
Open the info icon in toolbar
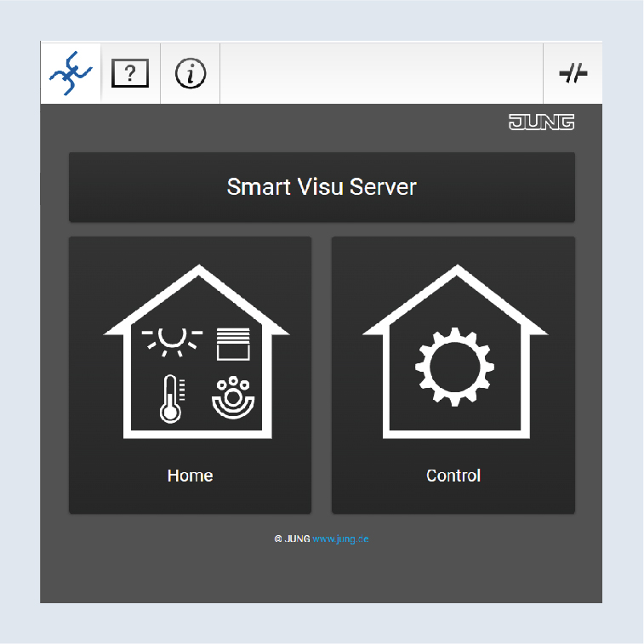click(191, 73)
